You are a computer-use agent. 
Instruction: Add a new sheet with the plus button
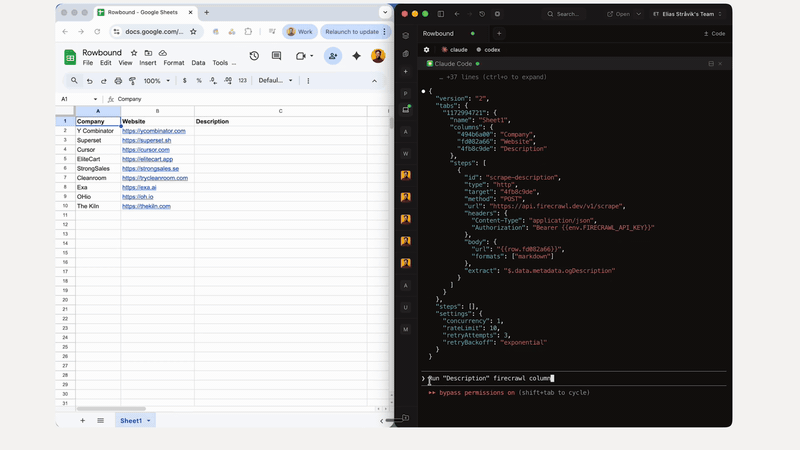pyautogui.click(x=83, y=420)
